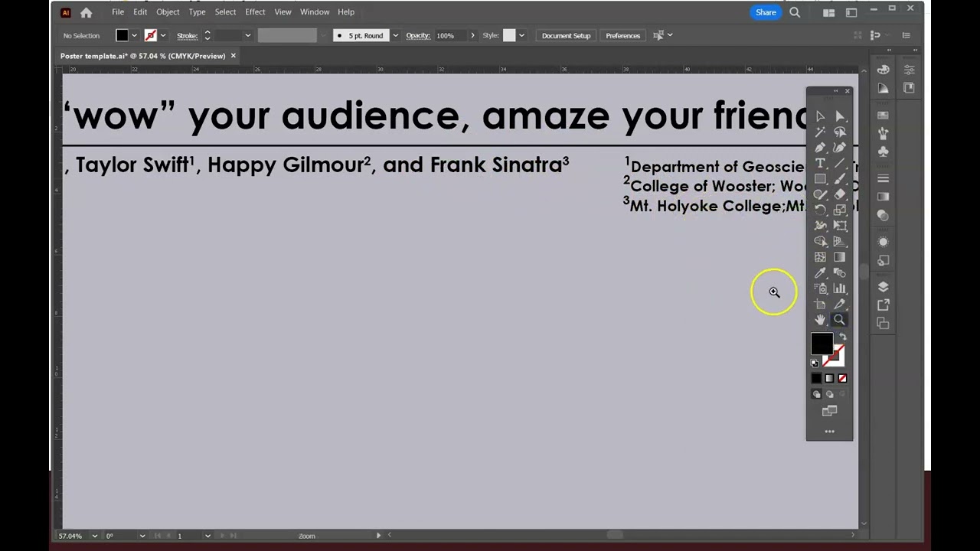Enable Draw Normal mode
Image resolution: width=980 pixels, height=551 pixels.
[816, 394]
